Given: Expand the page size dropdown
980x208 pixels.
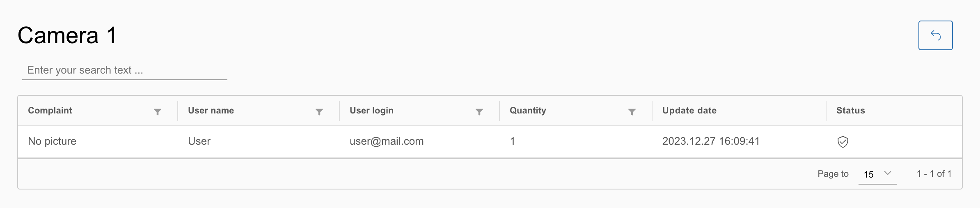Looking at the screenshot, I should [877, 174].
